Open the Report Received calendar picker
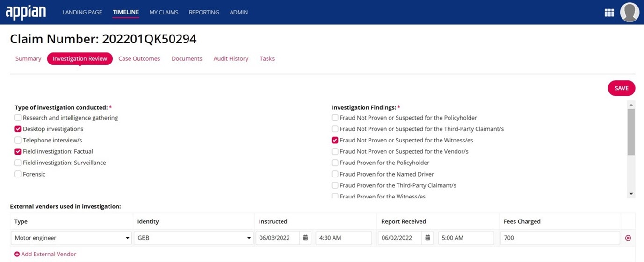644x262 pixels. pos(427,238)
